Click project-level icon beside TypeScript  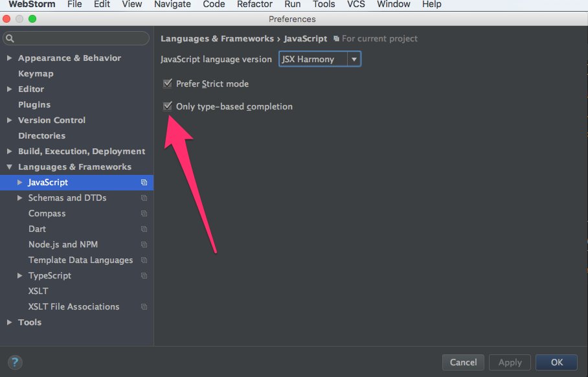point(144,276)
